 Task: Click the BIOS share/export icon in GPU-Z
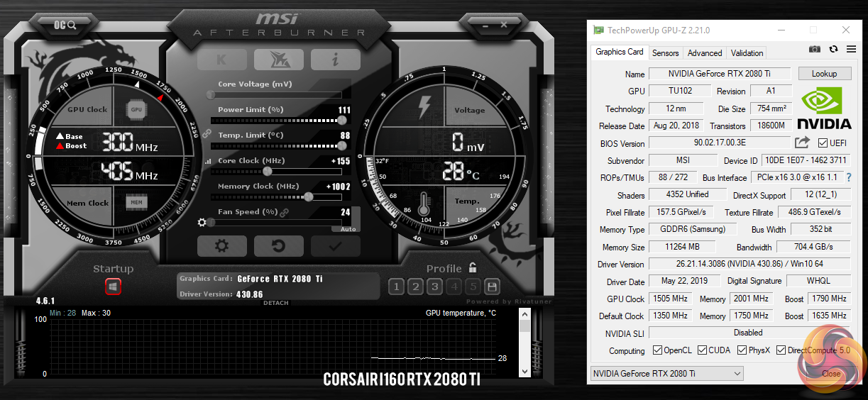click(x=802, y=143)
